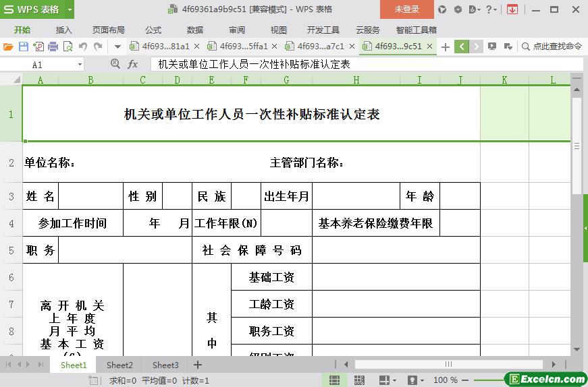Click the red download arrow icon
Image resolution: width=588 pixels, height=387 pixels.
coord(512,9)
